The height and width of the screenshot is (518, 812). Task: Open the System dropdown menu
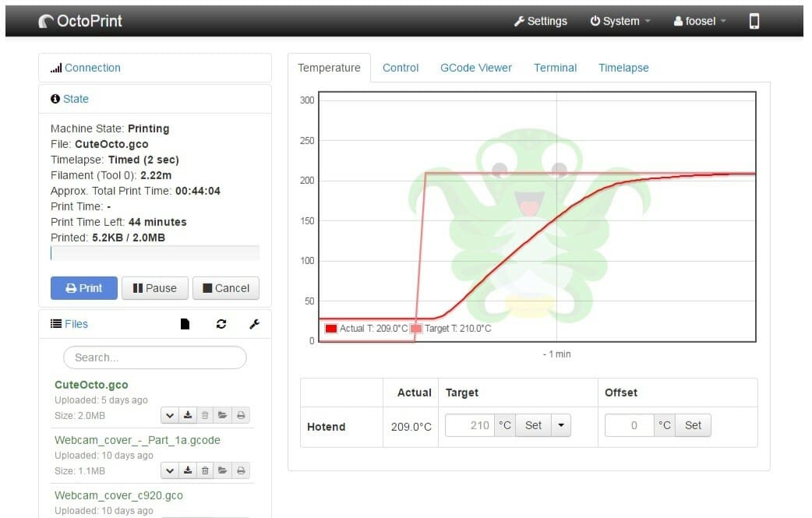coord(620,21)
